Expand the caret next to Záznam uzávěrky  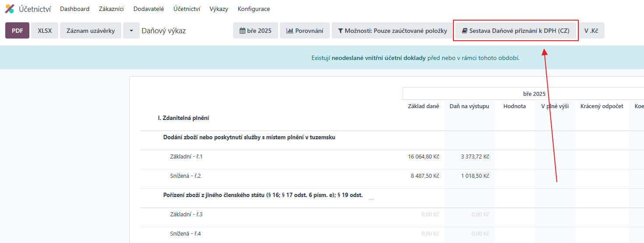pyautogui.click(x=131, y=31)
